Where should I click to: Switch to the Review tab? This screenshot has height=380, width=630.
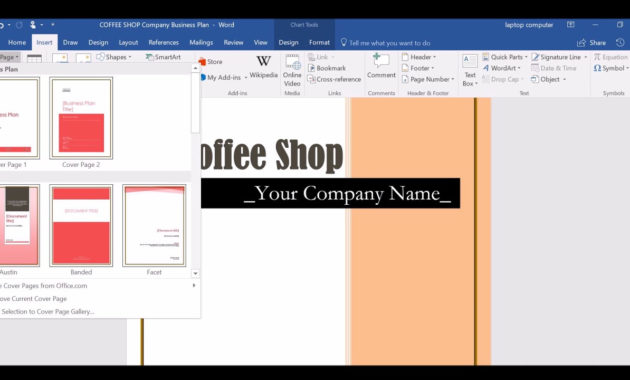233,42
